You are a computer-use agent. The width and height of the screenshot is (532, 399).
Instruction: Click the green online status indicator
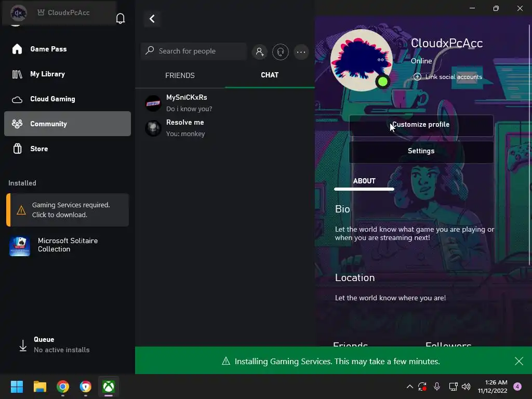pos(383,82)
